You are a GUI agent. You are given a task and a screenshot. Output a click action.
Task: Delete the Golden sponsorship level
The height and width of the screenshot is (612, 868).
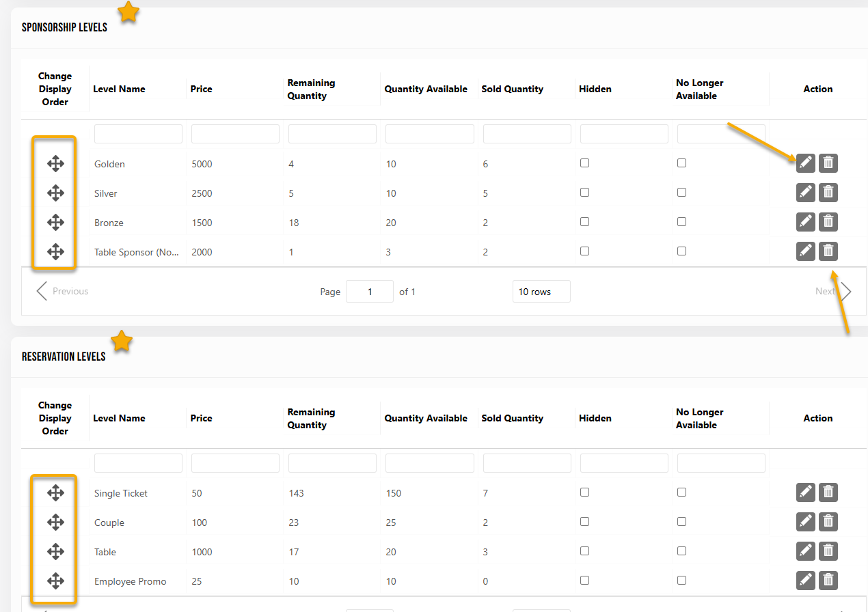coord(828,163)
